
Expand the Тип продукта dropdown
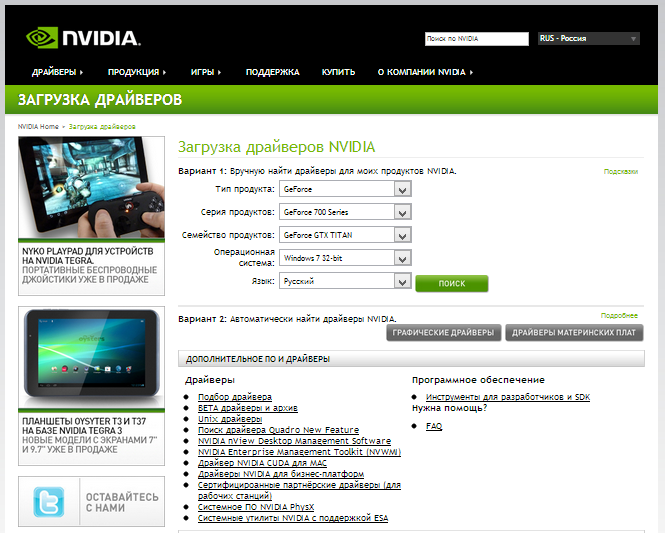[345, 189]
